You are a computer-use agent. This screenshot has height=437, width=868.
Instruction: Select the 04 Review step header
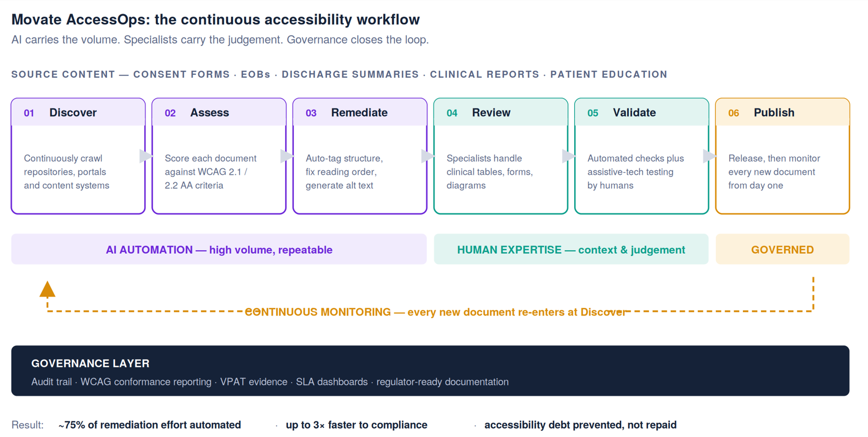click(x=501, y=112)
